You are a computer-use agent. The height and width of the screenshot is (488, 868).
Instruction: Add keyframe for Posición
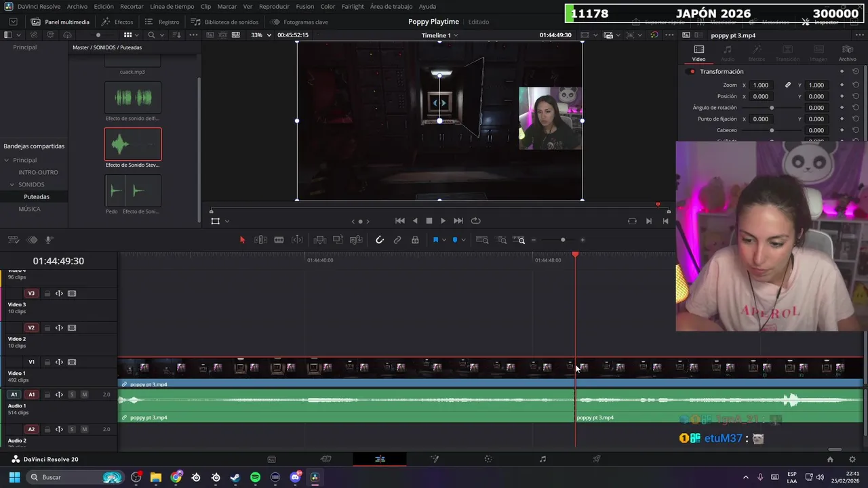point(842,96)
